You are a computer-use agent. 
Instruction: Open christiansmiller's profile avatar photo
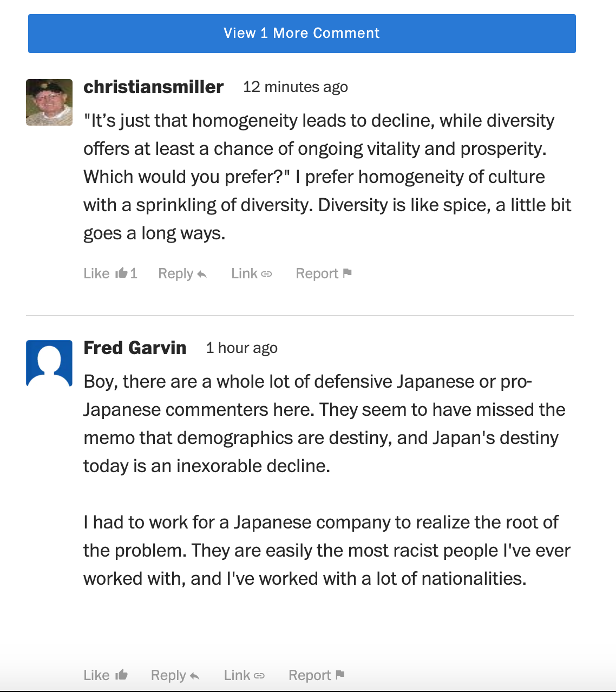point(49,102)
